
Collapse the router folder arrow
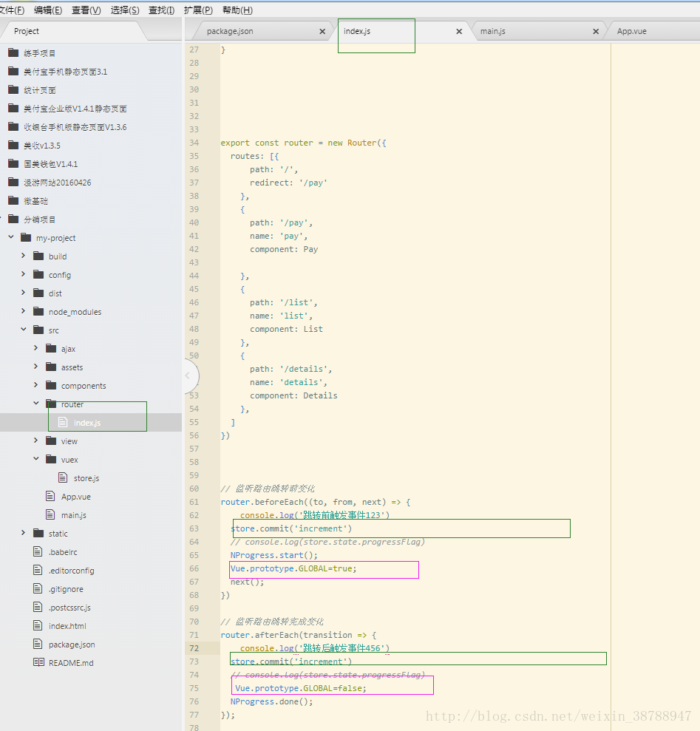pos(36,404)
